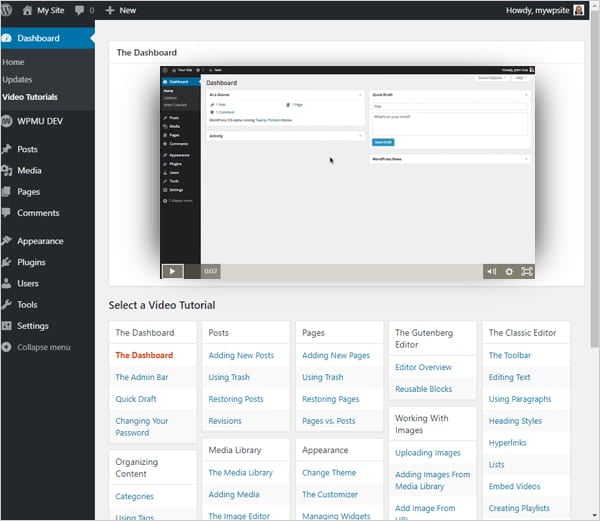Screen dimensions: 600x521
Task: Click the Tools wrench icon
Action: 7,305
